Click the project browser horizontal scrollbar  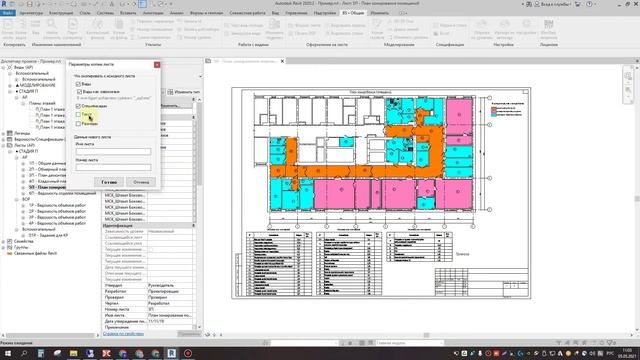(49, 335)
